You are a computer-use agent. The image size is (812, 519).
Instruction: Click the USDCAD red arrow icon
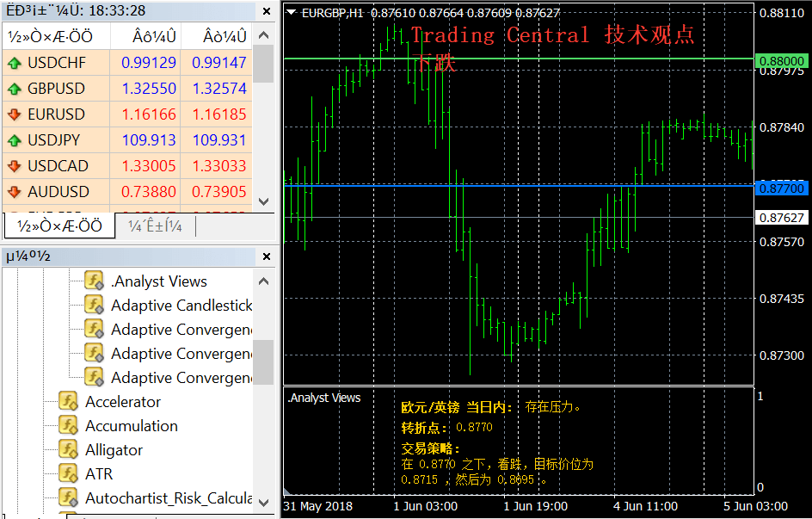[x=15, y=166]
